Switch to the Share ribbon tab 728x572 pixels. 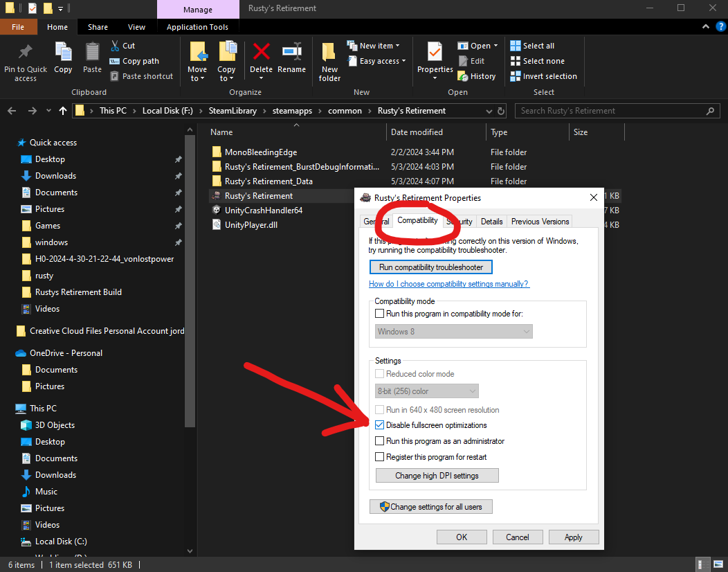pyautogui.click(x=98, y=27)
